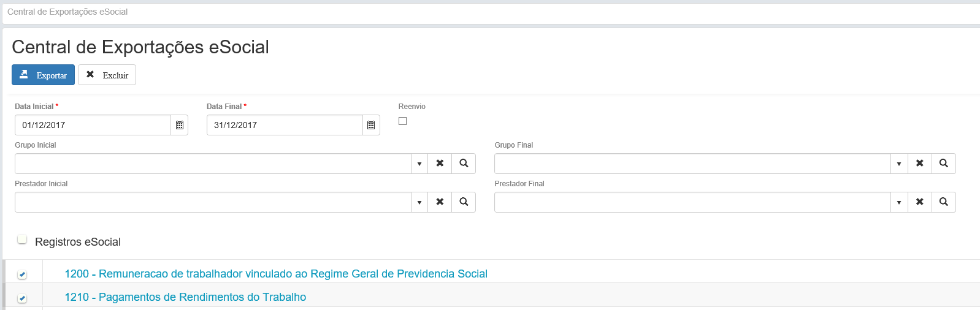Screen dimensions: 980x310
Task: Clear the Prestador Inicial field
Action: (440, 202)
